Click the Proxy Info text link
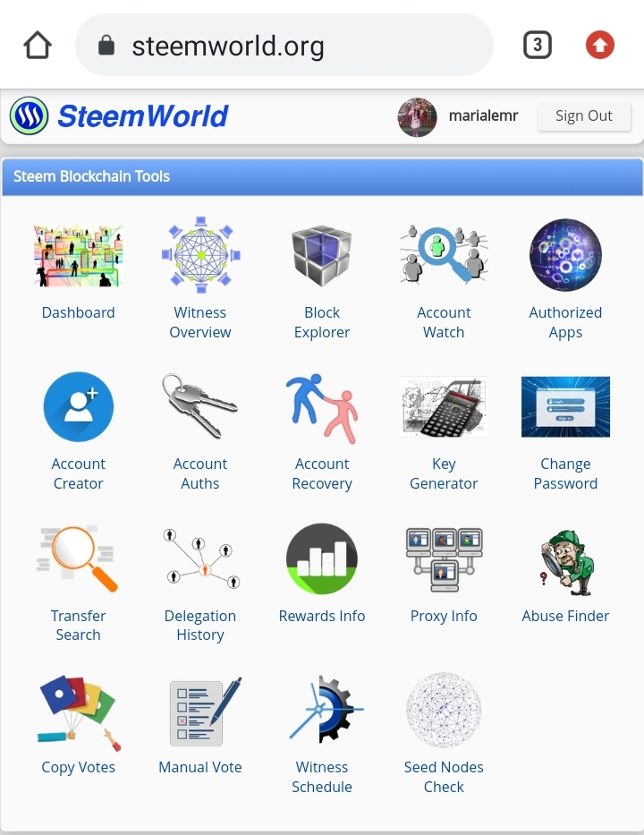 coord(444,616)
